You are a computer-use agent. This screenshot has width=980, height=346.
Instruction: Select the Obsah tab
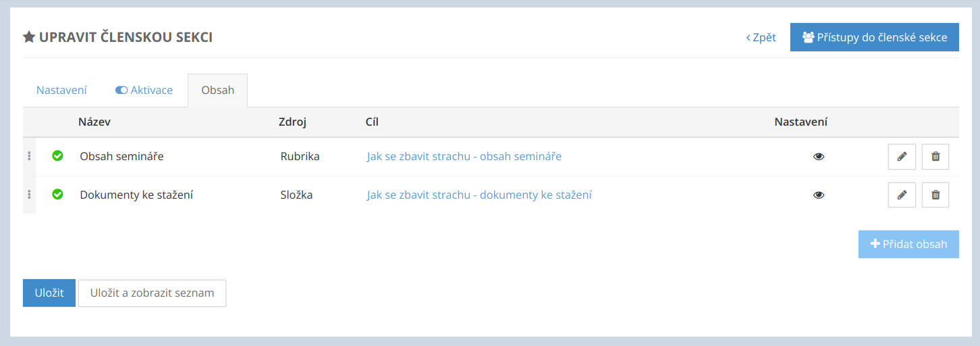pyautogui.click(x=217, y=90)
